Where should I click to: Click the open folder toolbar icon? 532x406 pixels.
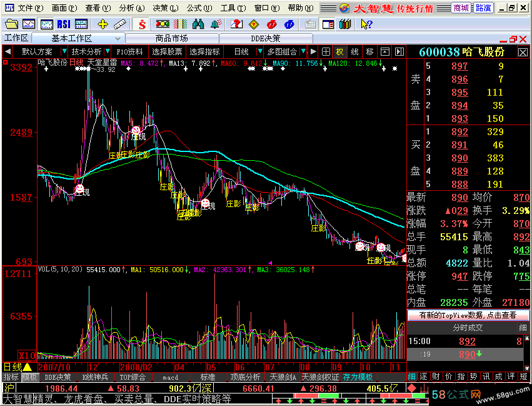click(11, 24)
